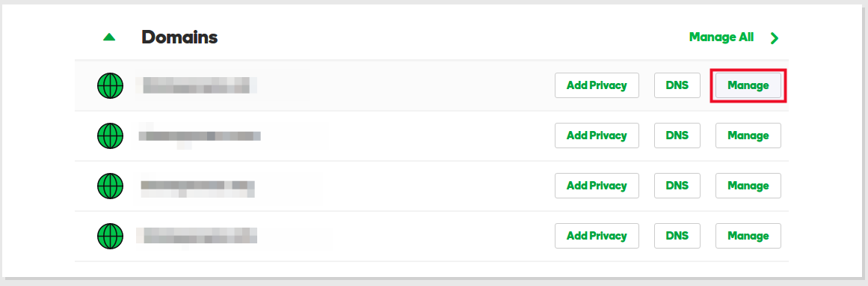The image size is (868, 286).
Task: Open DNS settings for the second domain
Action: (677, 136)
